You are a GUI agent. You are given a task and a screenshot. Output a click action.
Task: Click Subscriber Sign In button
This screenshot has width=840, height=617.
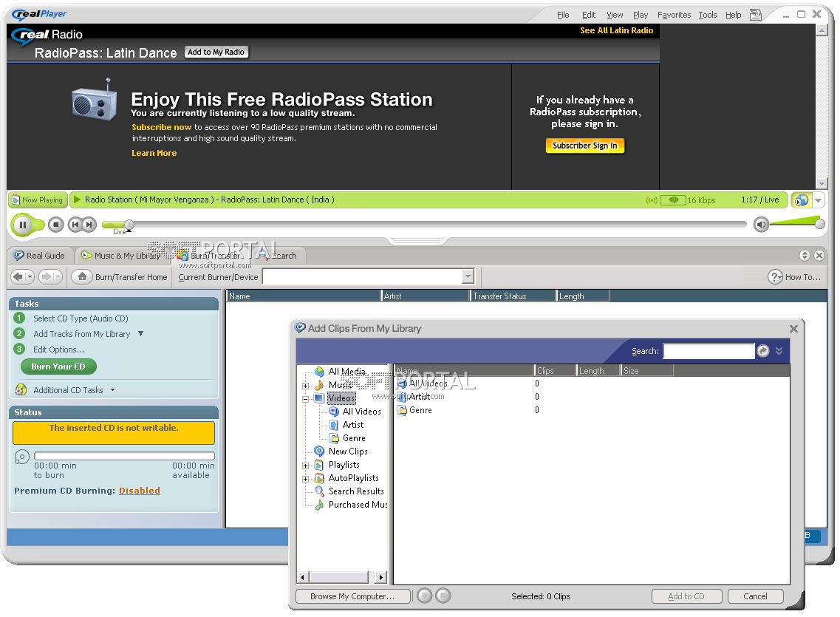pos(585,146)
